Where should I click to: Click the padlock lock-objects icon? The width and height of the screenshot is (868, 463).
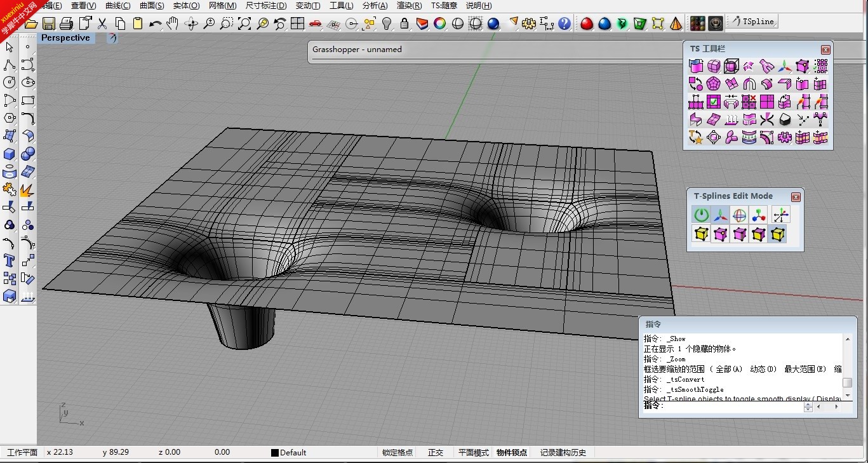click(404, 24)
